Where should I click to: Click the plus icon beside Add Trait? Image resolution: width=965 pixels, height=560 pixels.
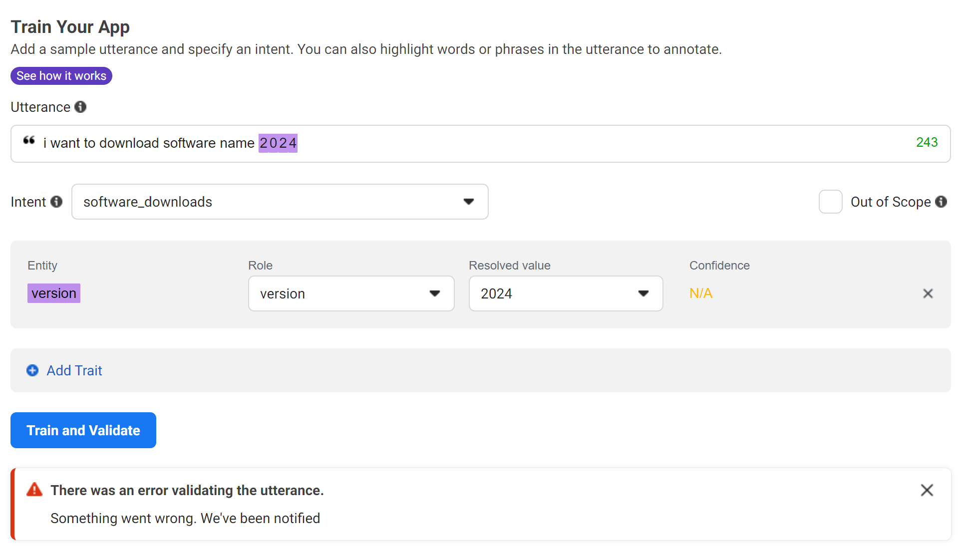pyautogui.click(x=32, y=370)
